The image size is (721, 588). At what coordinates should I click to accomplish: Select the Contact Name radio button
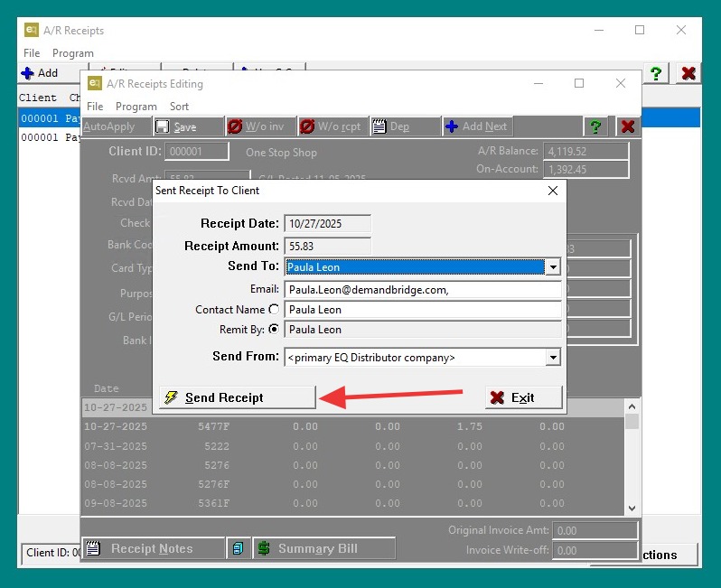(x=274, y=310)
